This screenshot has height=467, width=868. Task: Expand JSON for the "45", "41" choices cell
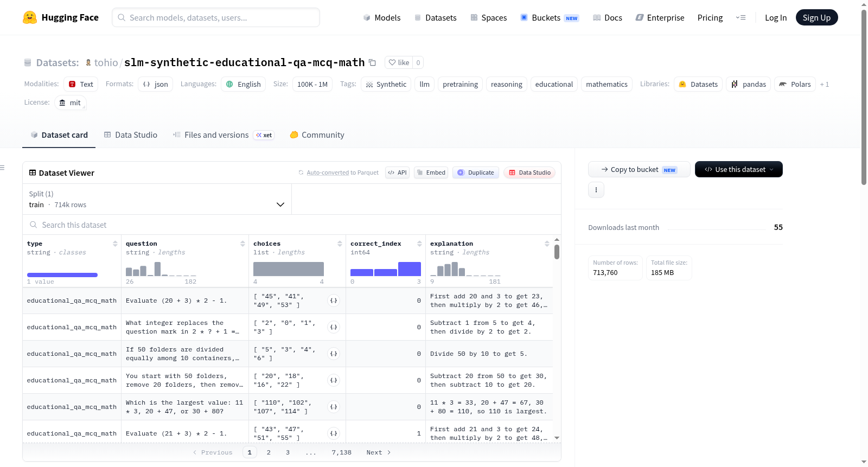(x=334, y=300)
